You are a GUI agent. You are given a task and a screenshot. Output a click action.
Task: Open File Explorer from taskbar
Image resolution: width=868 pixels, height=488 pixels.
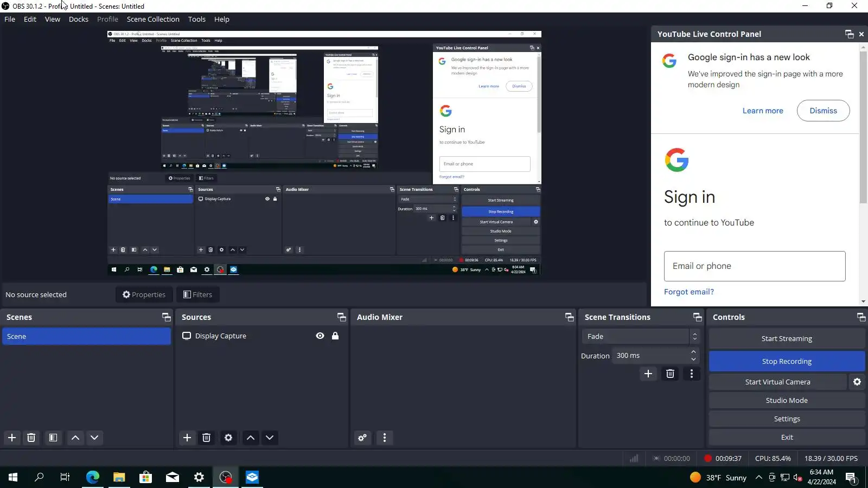tap(119, 477)
